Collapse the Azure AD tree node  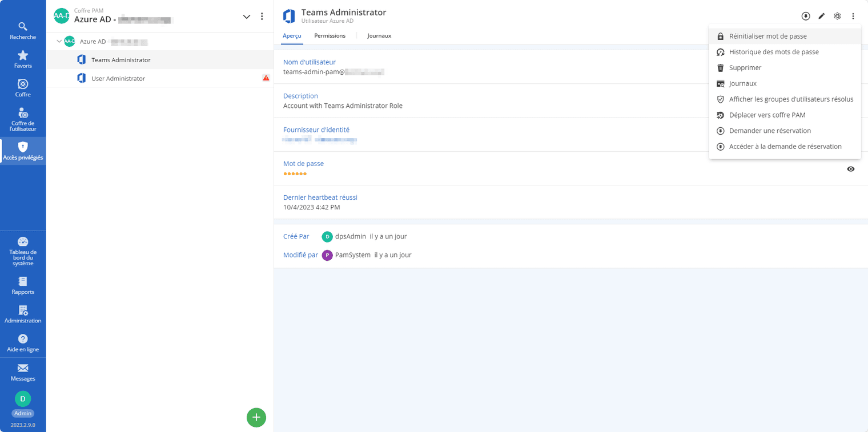click(59, 41)
